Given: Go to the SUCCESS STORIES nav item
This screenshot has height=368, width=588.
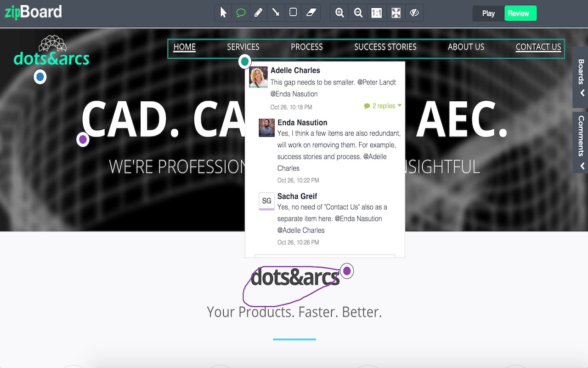Looking at the screenshot, I should pos(385,47).
